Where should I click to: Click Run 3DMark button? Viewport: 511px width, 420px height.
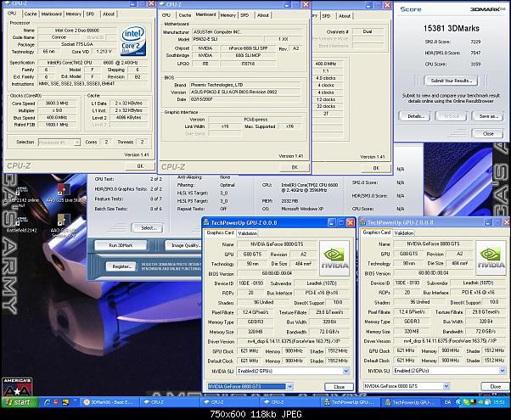[121, 245]
